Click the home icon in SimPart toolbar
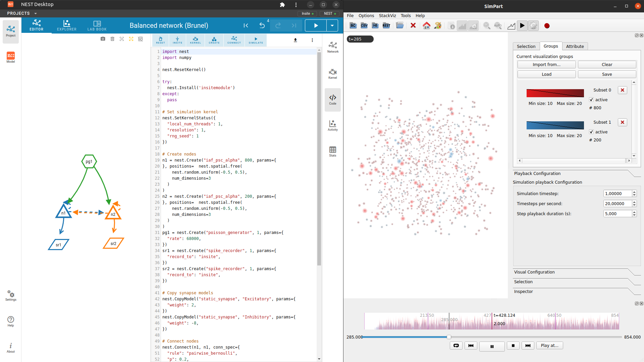 click(426, 26)
